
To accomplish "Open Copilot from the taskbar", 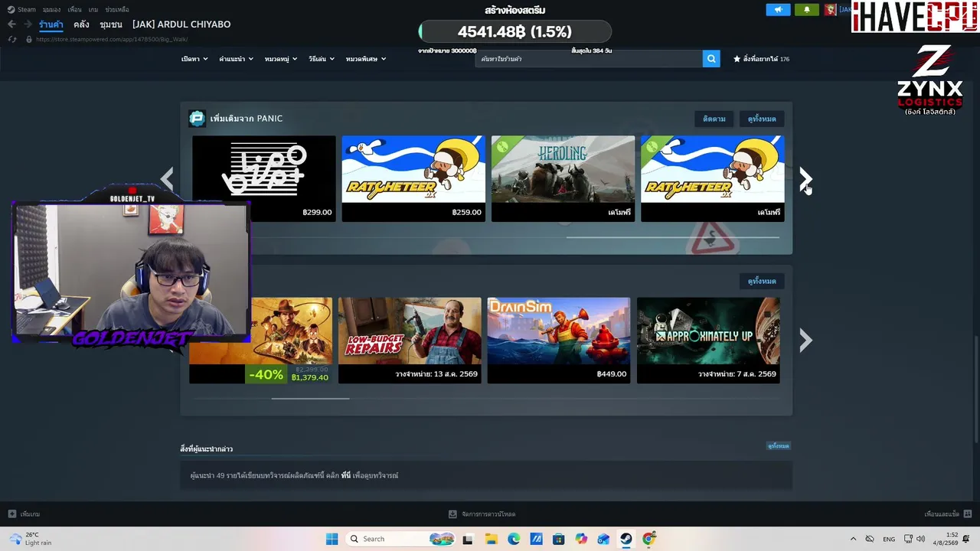I will (581, 539).
